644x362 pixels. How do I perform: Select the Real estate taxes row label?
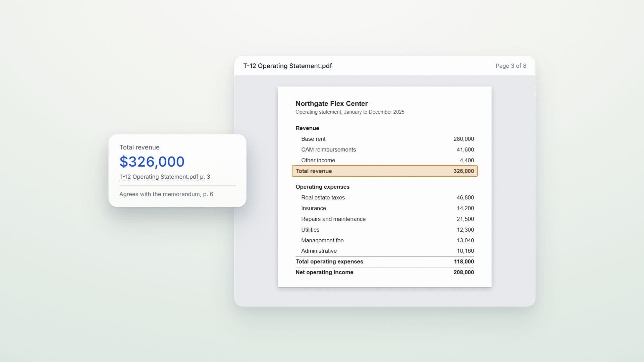click(x=323, y=197)
